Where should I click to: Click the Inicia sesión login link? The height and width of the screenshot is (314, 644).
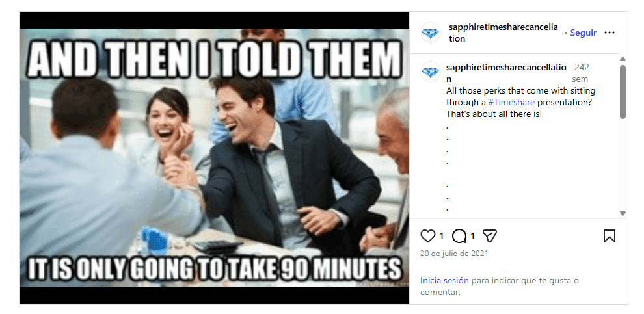(444, 281)
